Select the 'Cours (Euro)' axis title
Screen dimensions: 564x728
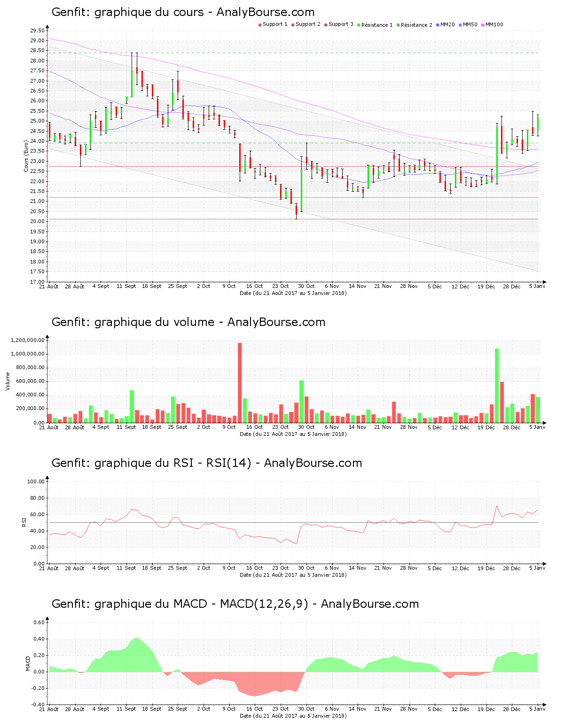point(26,156)
